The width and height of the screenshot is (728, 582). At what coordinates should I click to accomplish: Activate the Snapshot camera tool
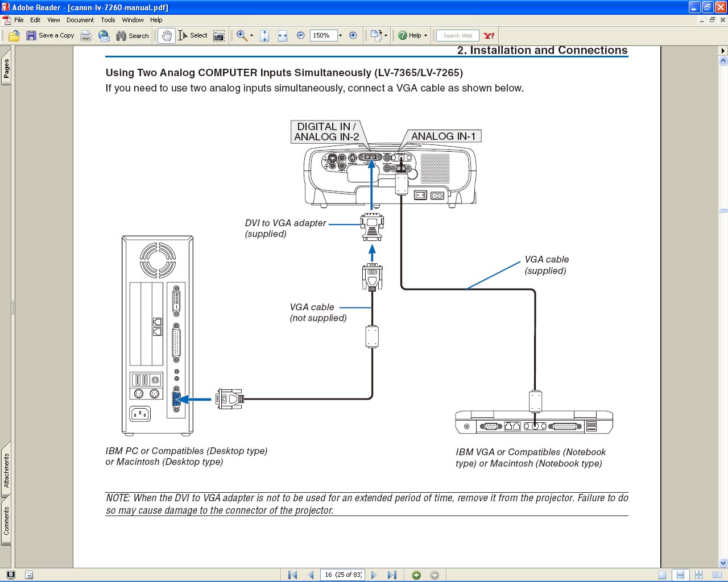219,35
